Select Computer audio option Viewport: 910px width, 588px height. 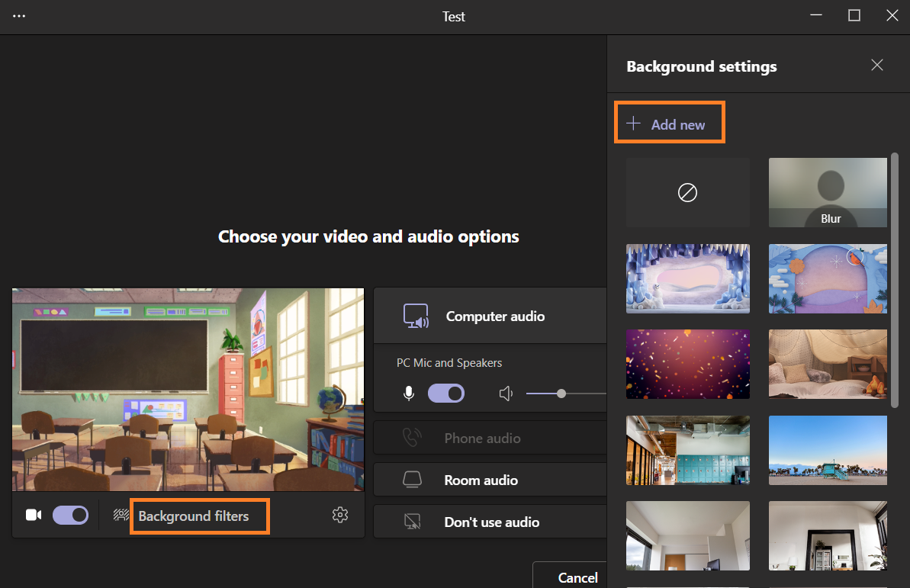490,316
